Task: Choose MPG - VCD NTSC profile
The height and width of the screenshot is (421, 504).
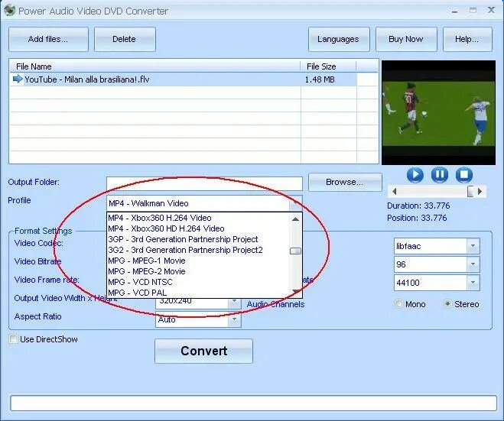Action: click(x=198, y=282)
